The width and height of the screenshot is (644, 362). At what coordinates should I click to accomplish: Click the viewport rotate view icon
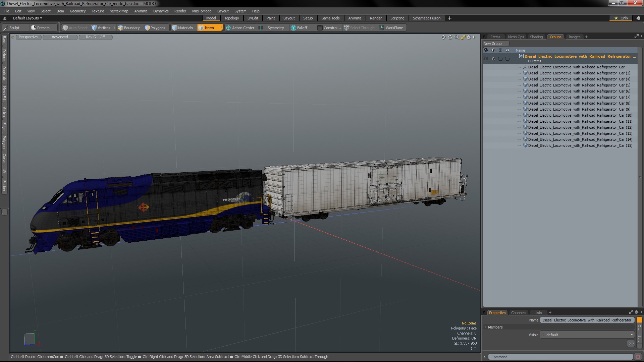(450, 37)
